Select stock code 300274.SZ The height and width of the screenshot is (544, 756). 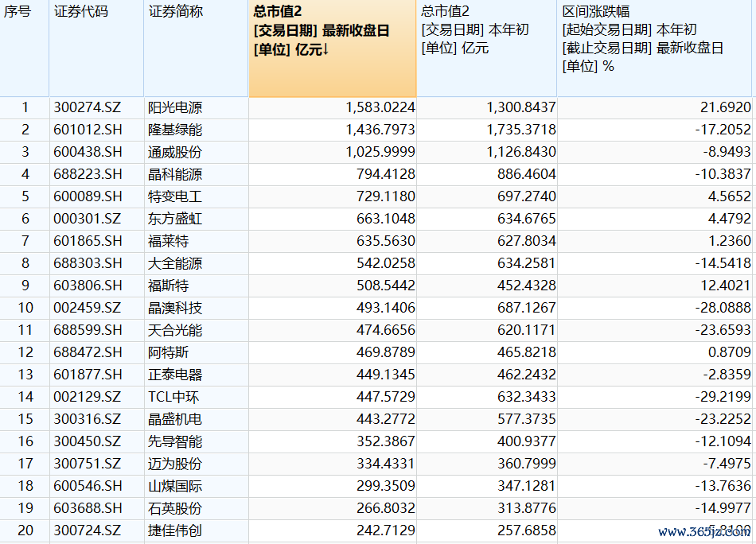tap(88, 107)
